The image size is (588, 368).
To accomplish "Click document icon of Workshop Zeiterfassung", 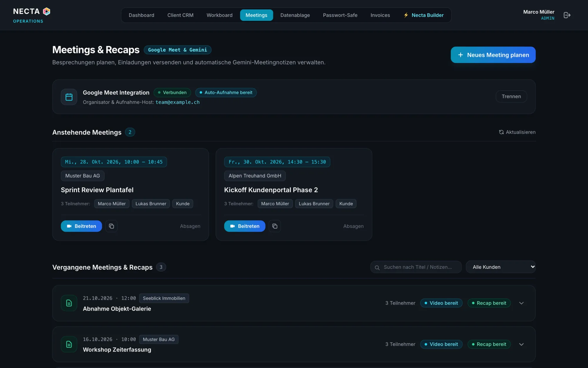I will pos(69,344).
